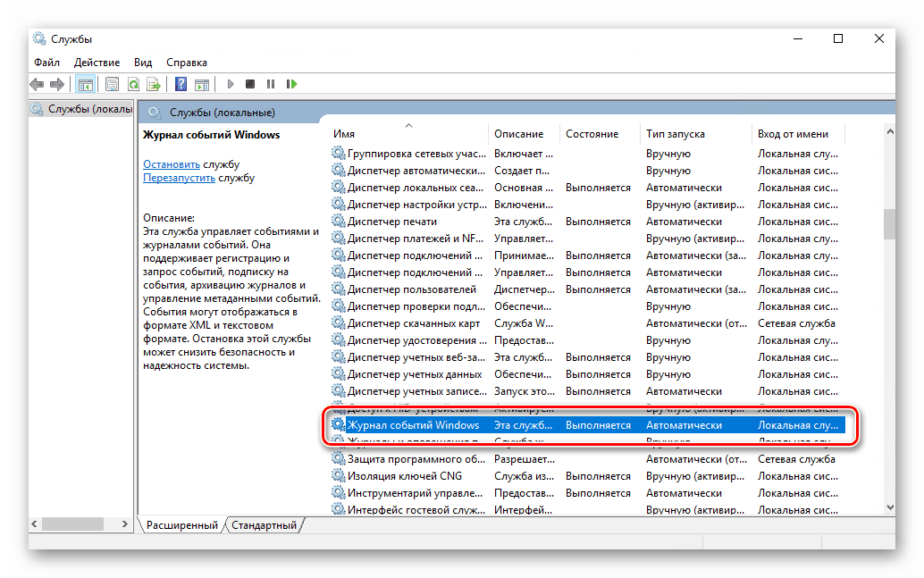Click gear icon of Диспетчер скачанных карт row
Image resolution: width=924 pixels, height=578 pixels.
point(339,323)
